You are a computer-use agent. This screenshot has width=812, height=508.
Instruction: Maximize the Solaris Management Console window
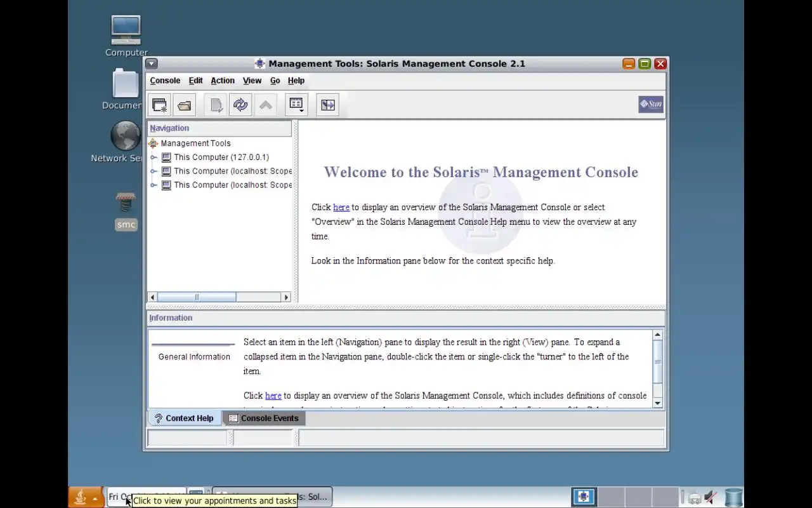645,63
